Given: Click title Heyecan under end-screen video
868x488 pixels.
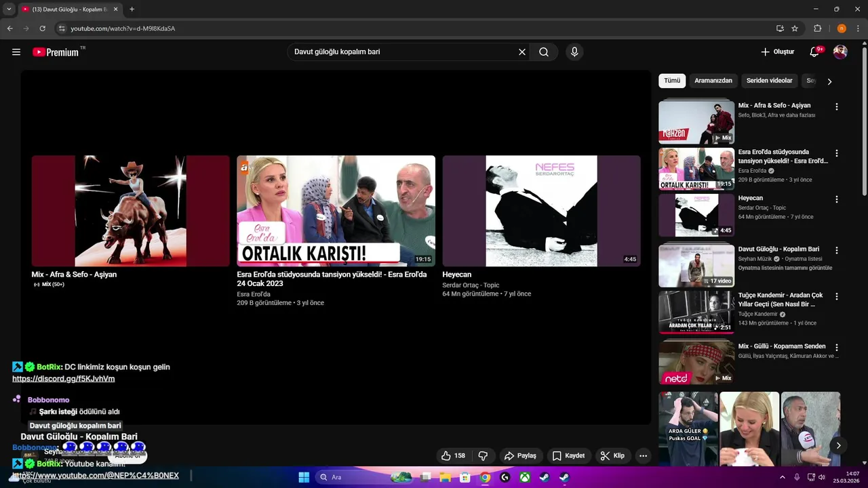Looking at the screenshot, I should click(x=456, y=274).
